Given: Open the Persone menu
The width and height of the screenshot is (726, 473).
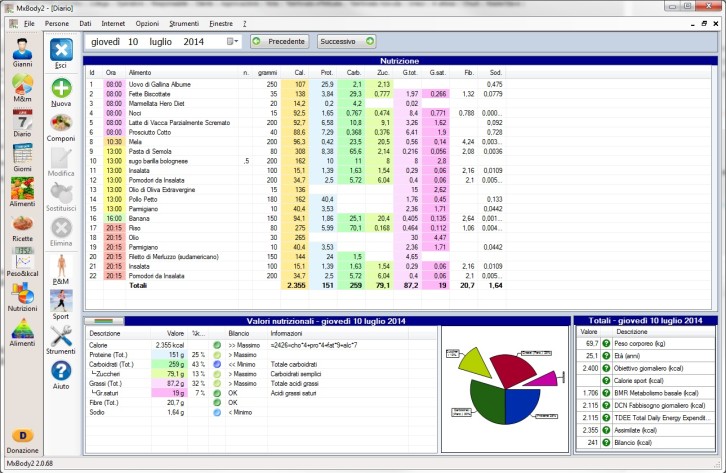Looking at the screenshot, I should pyautogui.click(x=57, y=21).
